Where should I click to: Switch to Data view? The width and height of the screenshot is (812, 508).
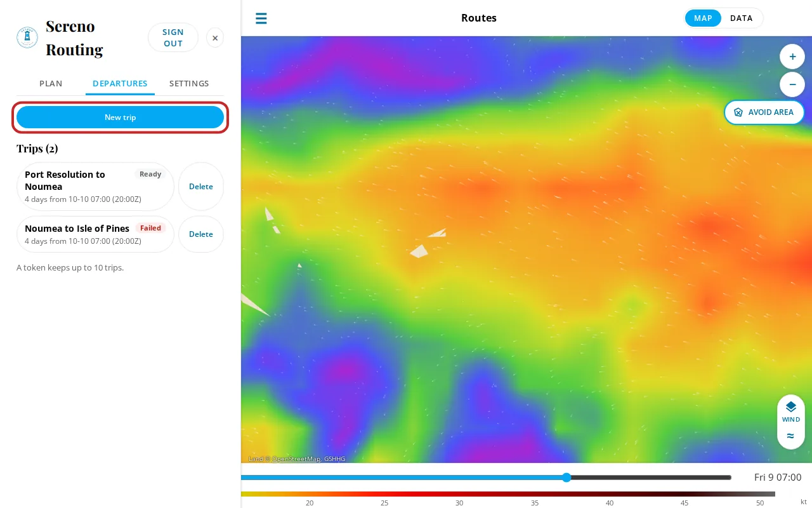[742, 18]
